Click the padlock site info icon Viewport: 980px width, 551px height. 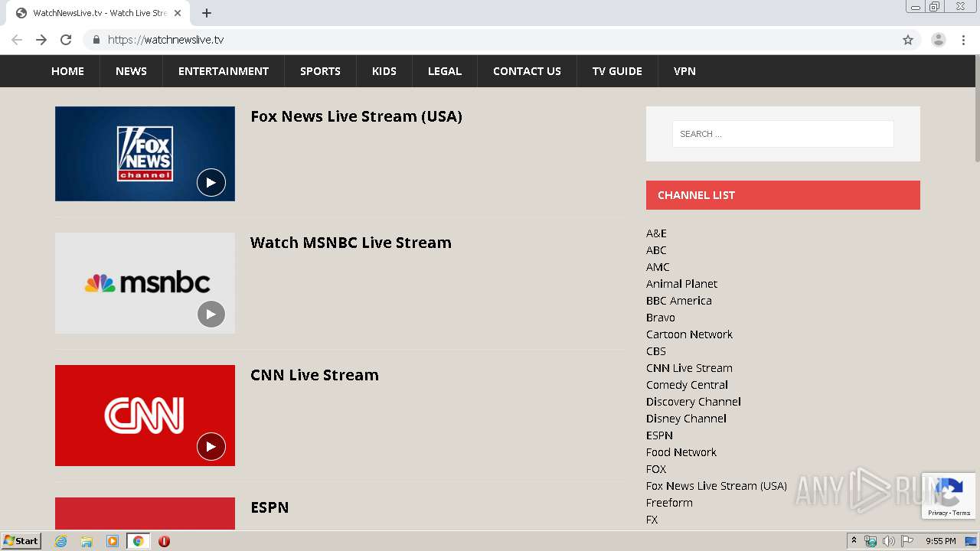(x=96, y=40)
